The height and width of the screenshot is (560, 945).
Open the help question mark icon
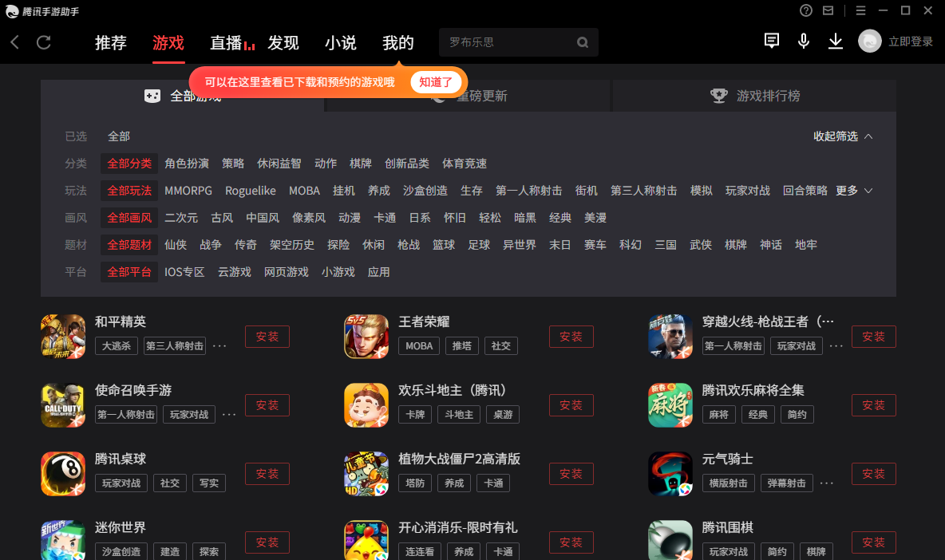pyautogui.click(x=806, y=10)
